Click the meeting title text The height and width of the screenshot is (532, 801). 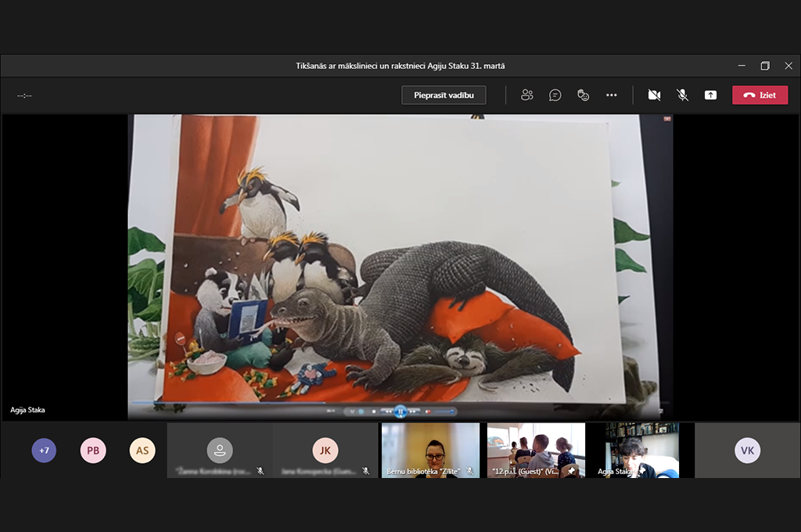pos(400,66)
